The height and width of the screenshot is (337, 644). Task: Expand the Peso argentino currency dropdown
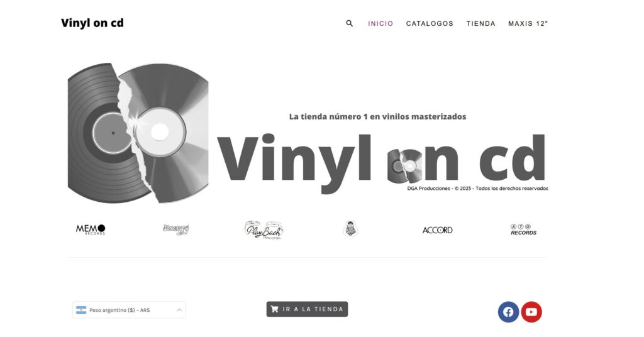pos(129,310)
